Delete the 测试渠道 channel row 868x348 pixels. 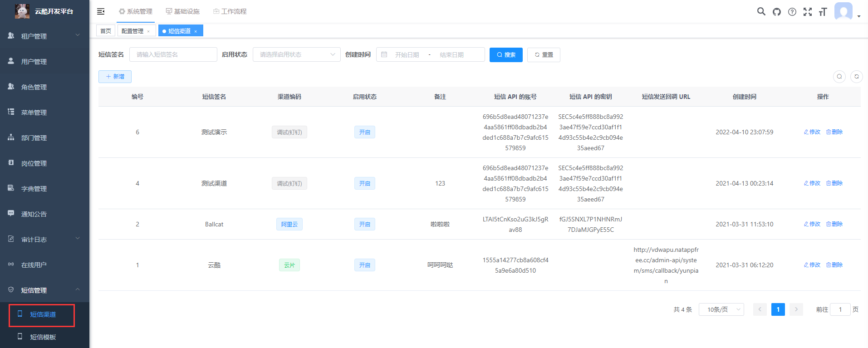(x=834, y=183)
